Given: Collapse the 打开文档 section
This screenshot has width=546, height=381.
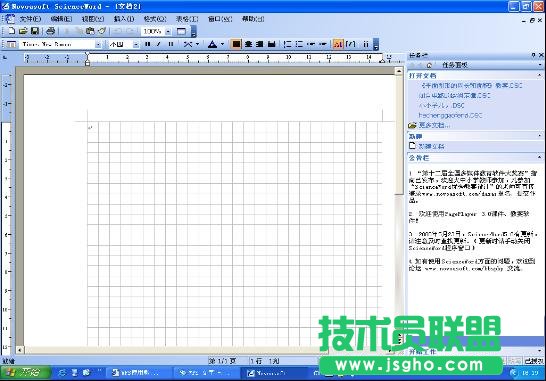Looking at the screenshot, I should coord(539,75).
